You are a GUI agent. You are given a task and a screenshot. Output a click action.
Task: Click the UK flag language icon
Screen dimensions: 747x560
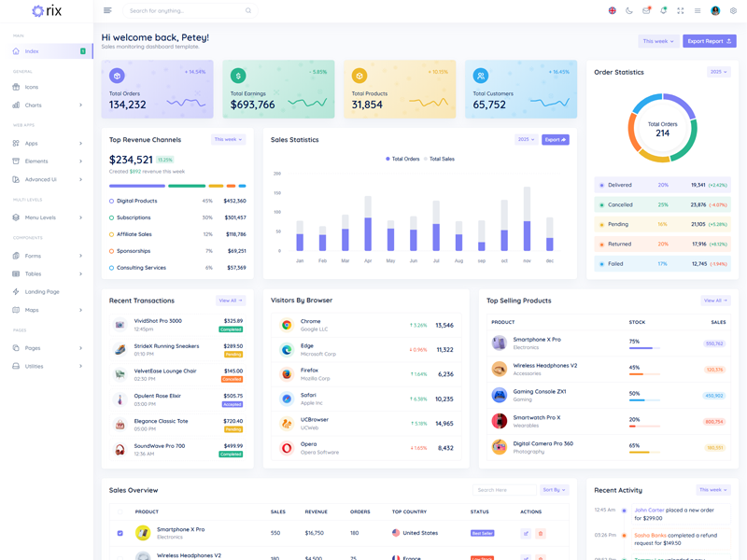613,10
